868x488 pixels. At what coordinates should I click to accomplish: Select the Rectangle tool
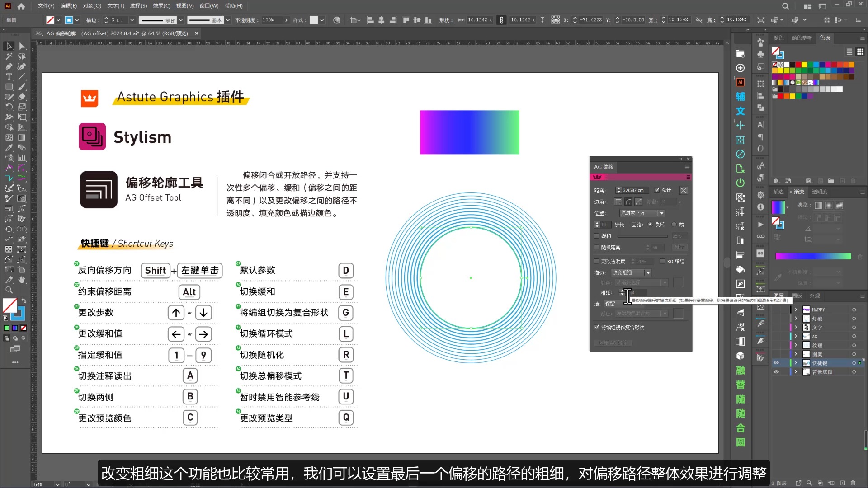tap(9, 87)
